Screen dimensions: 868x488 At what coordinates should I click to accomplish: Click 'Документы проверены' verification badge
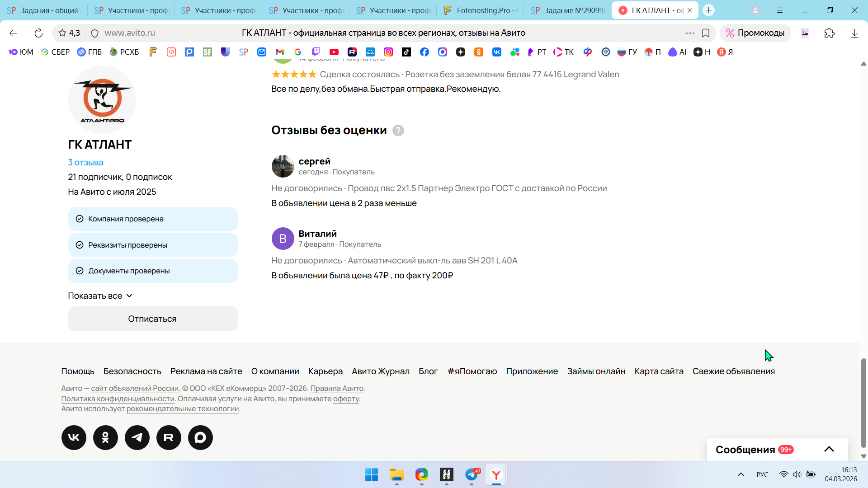(x=153, y=271)
